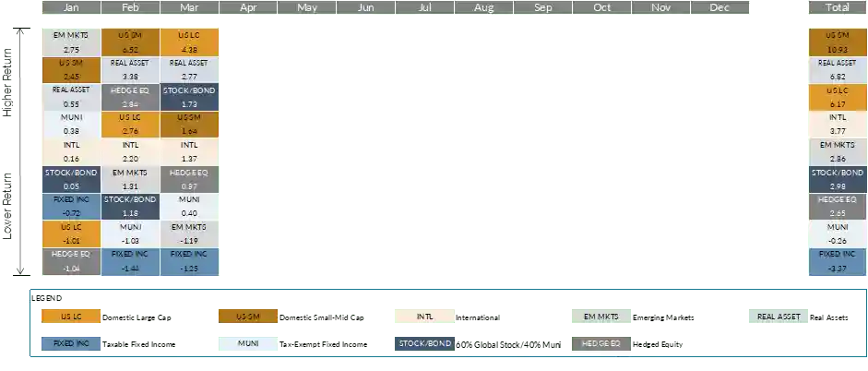Click Feb US SM cell with 6.52
868x371 pixels.
point(131,42)
